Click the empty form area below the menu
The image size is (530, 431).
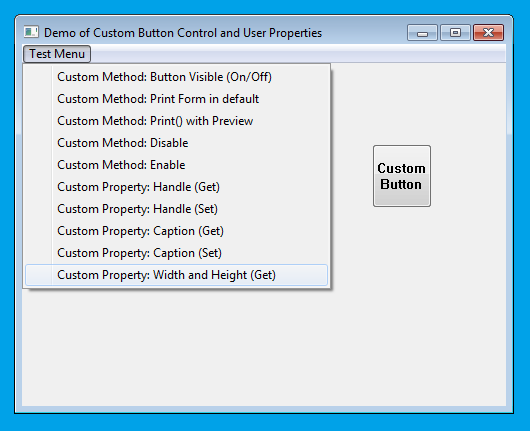click(x=264, y=346)
